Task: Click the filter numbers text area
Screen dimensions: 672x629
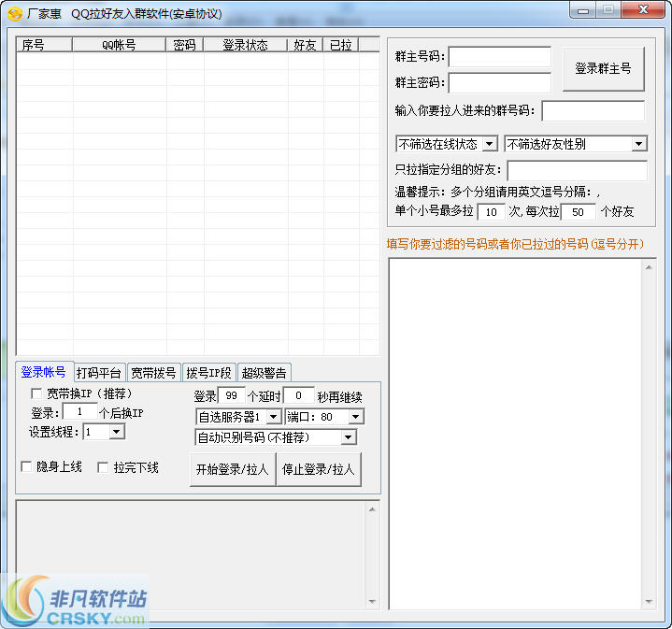Action: tap(515, 434)
